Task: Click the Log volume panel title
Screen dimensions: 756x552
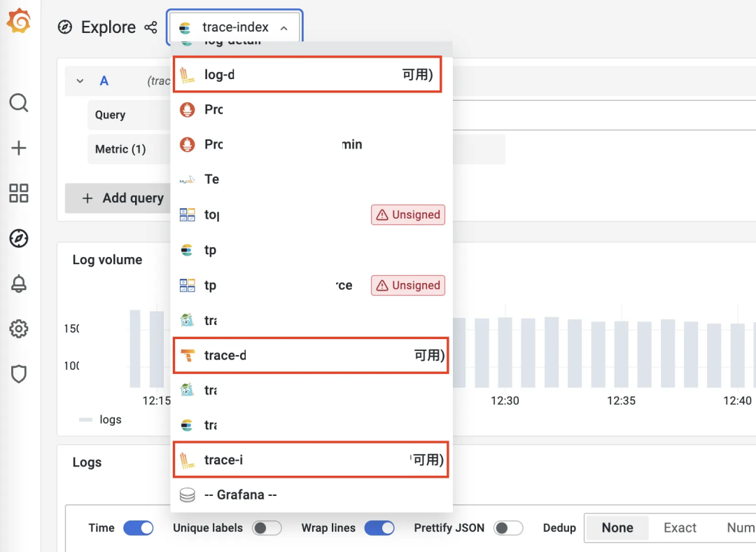Action: [108, 260]
